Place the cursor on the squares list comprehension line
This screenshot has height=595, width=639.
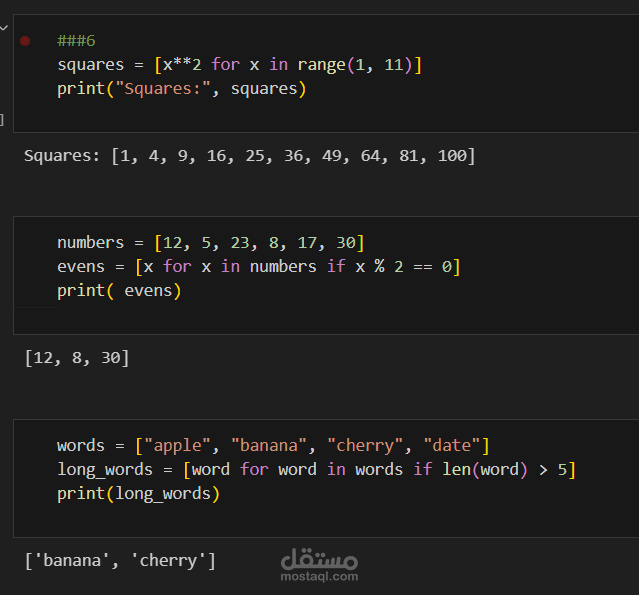[x=239, y=65]
